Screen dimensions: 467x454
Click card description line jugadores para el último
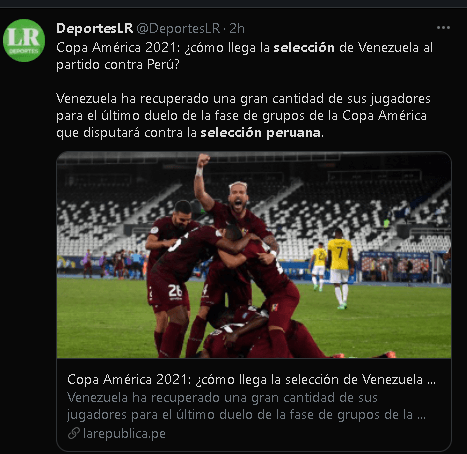pos(246,415)
